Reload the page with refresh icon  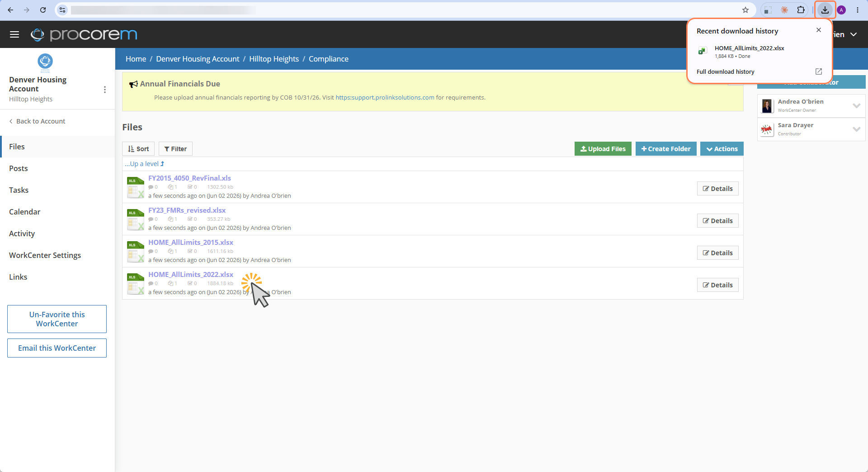click(43, 10)
